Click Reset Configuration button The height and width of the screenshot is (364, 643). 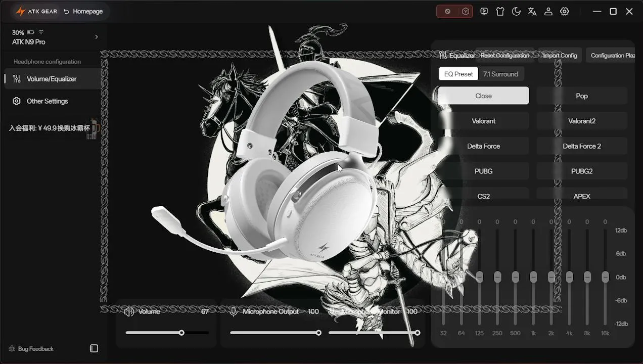(504, 56)
